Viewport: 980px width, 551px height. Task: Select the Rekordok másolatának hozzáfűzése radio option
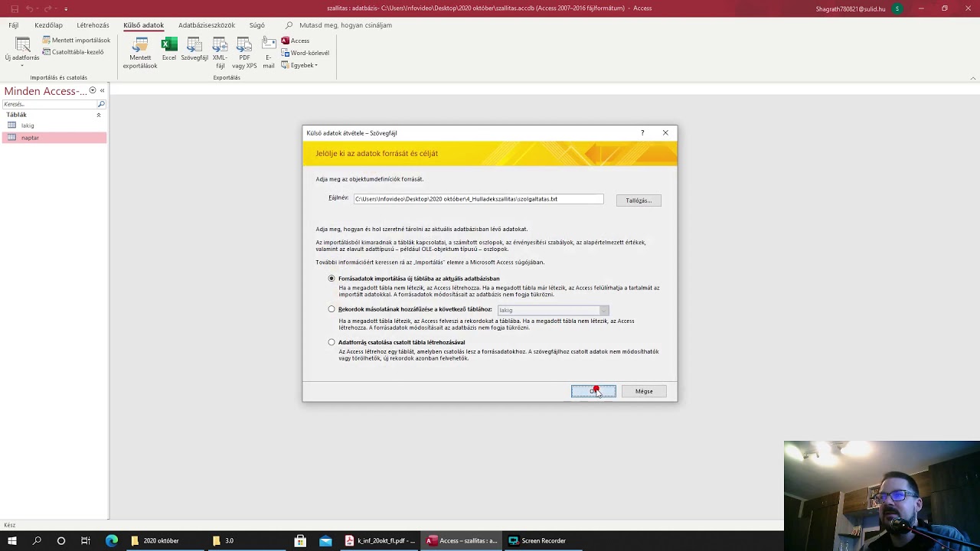(x=332, y=309)
